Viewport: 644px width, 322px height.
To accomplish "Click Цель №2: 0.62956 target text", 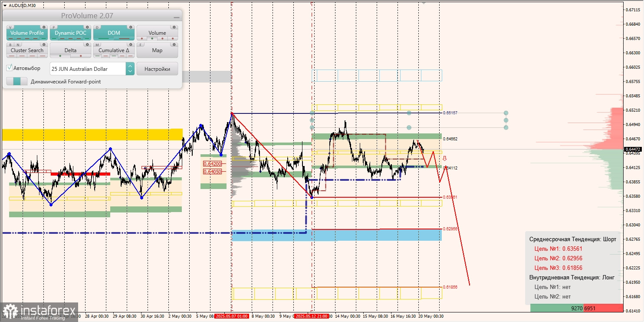I will pos(558,259).
